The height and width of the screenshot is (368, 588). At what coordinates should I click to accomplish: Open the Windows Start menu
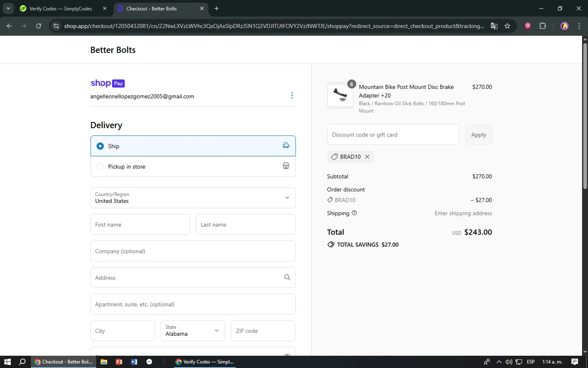(x=7, y=362)
